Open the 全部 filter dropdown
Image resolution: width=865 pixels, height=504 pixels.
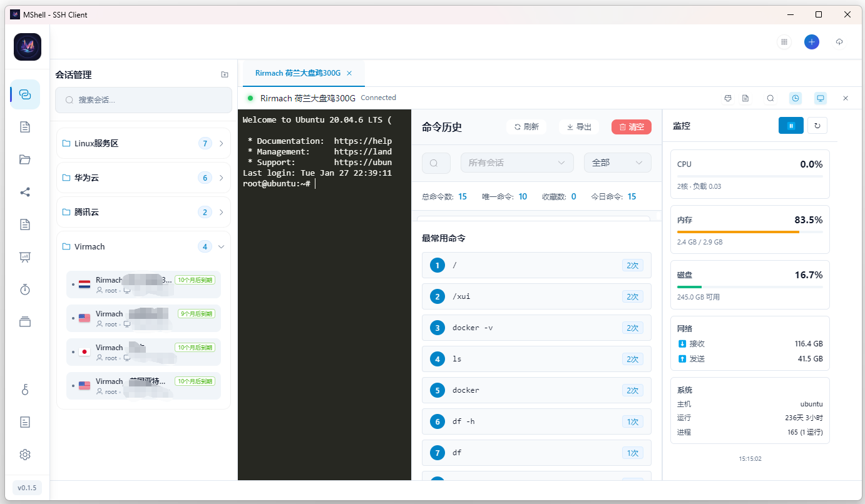(x=617, y=163)
